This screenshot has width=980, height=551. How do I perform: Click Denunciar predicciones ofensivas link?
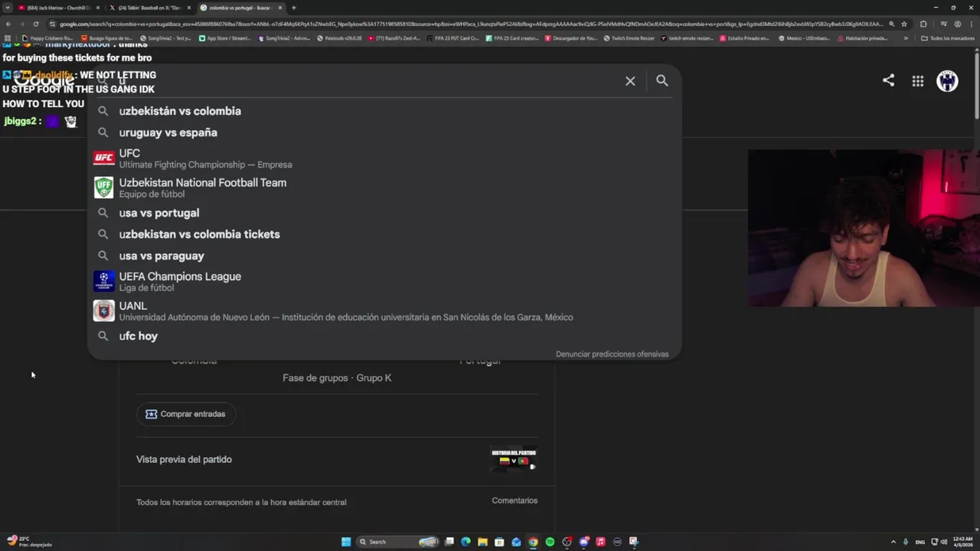tap(612, 354)
